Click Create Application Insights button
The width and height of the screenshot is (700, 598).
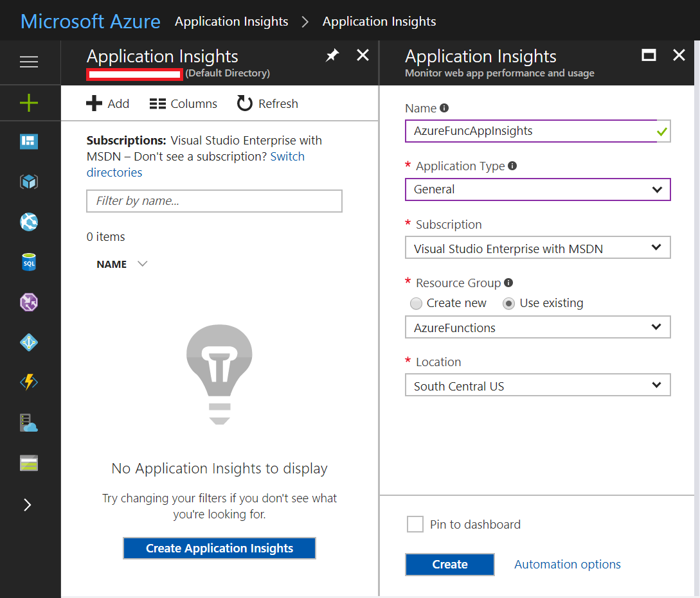click(x=219, y=548)
